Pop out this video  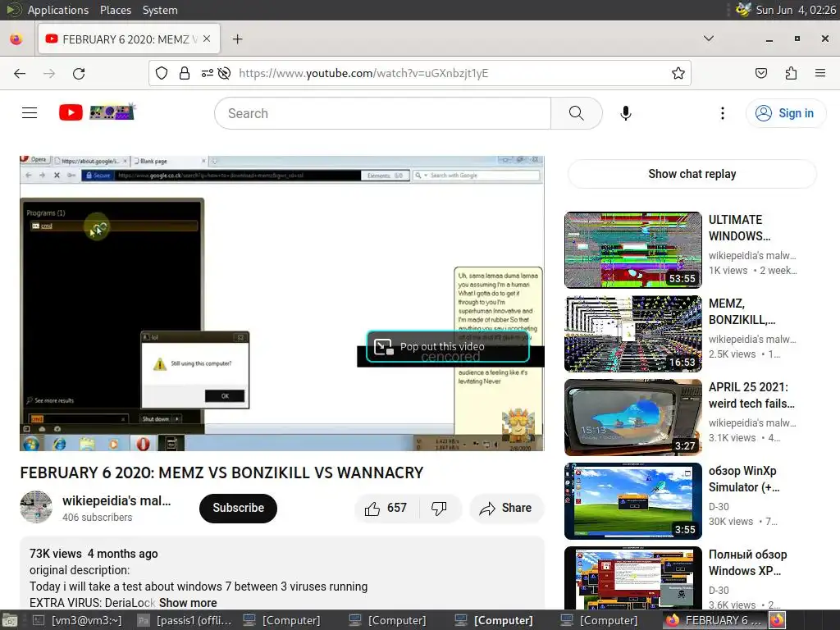point(448,347)
